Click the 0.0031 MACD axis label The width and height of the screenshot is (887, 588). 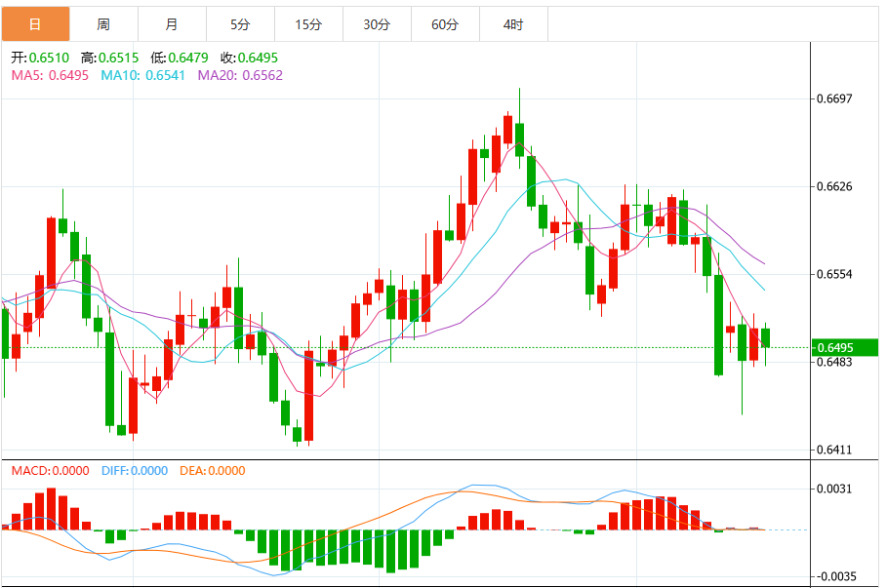(833, 490)
